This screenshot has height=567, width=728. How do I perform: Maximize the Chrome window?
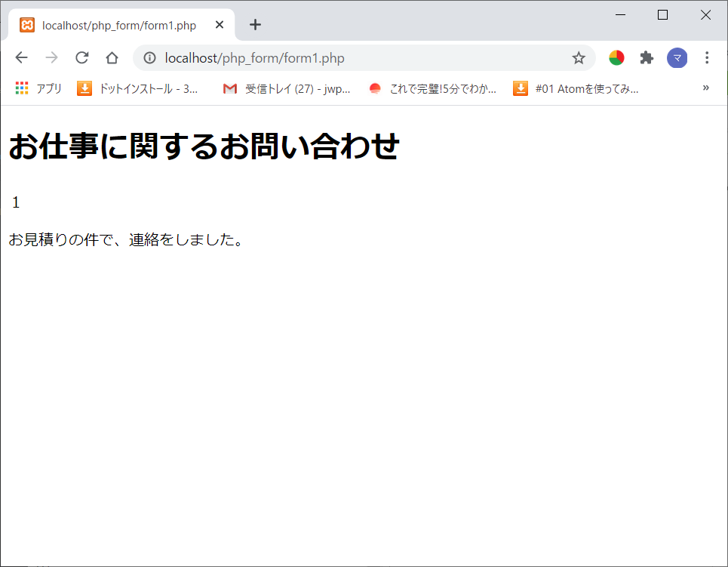662,15
